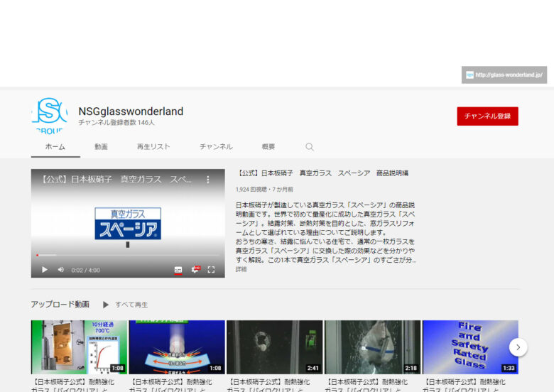Click the play-all triangle icon
This screenshot has width=554, height=392.
coord(106,305)
